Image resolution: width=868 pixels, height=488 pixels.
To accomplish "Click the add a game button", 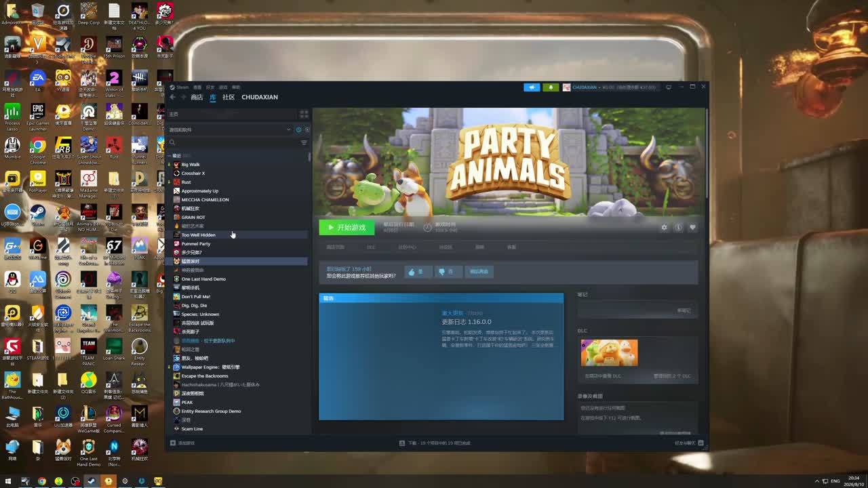I will (x=182, y=443).
